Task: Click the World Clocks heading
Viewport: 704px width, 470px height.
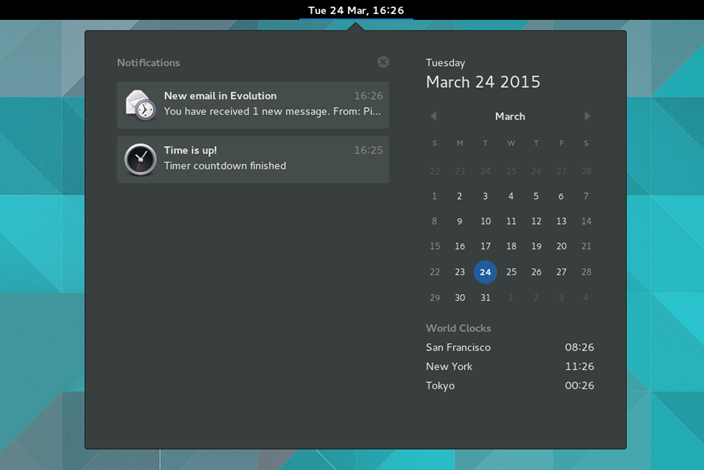Action: pos(458,328)
